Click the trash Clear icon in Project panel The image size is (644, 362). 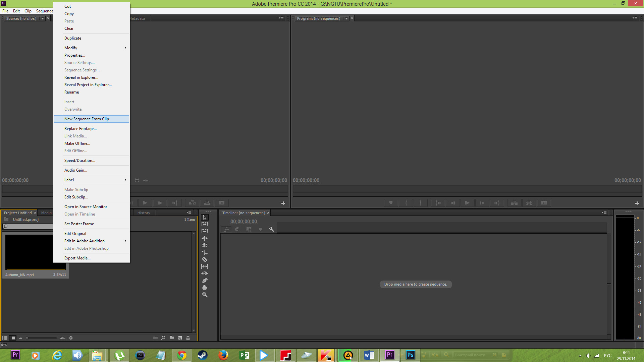[x=188, y=338]
